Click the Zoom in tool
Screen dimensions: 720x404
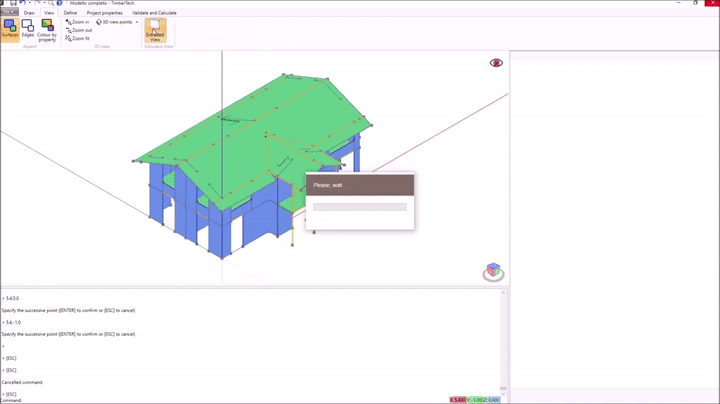click(x=78, y=21)
